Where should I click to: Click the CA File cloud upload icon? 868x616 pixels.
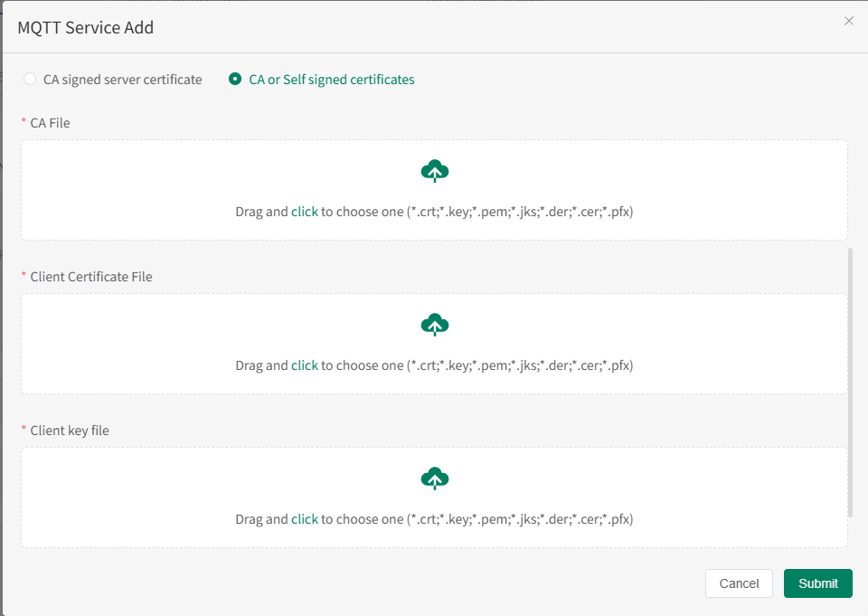click(x=435, y=170)
